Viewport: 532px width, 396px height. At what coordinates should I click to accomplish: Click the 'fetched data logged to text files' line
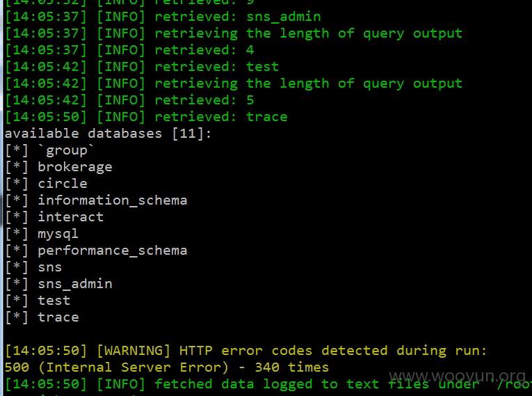(268, 384)
